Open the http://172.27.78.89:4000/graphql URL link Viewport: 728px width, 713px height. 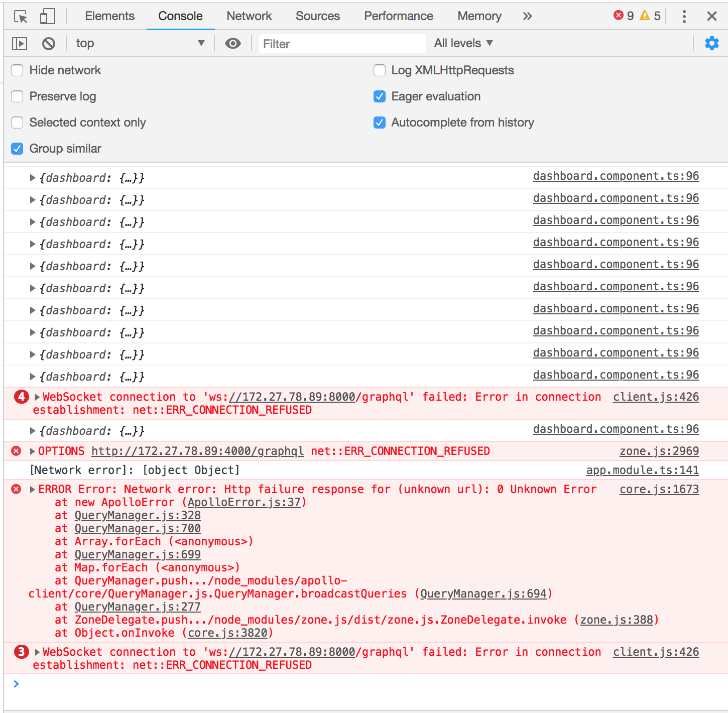click(198, 451)
